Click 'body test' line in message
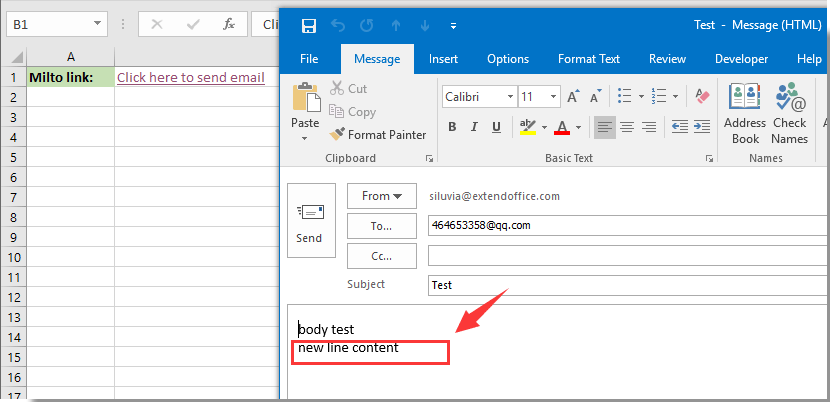The height and width of the screenshot is (402, 830). (x=326, y=329)
